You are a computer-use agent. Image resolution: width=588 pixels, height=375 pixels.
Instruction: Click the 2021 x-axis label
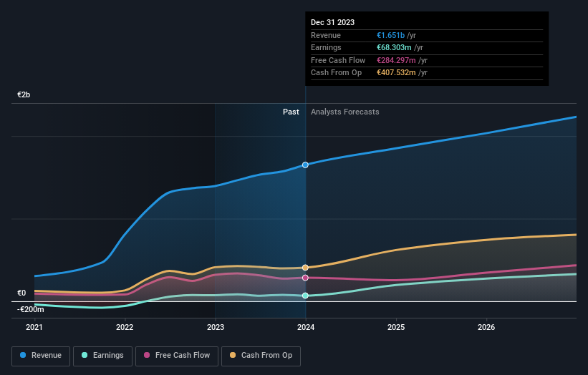coord(34,327)
